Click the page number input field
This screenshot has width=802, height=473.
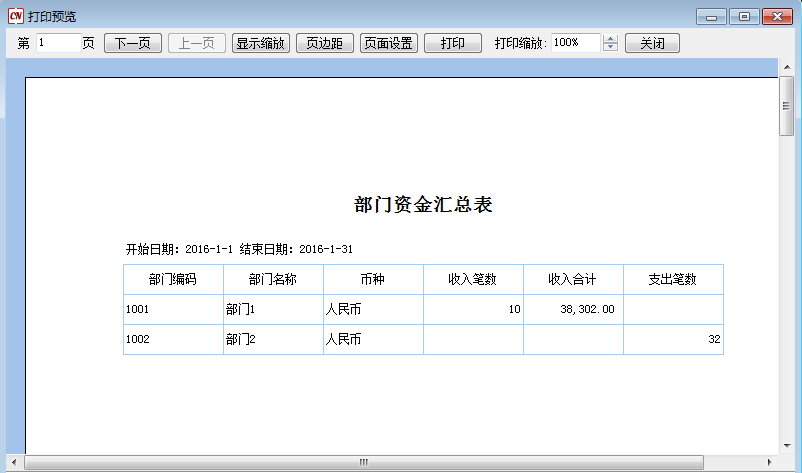click(x=58, y=43)
